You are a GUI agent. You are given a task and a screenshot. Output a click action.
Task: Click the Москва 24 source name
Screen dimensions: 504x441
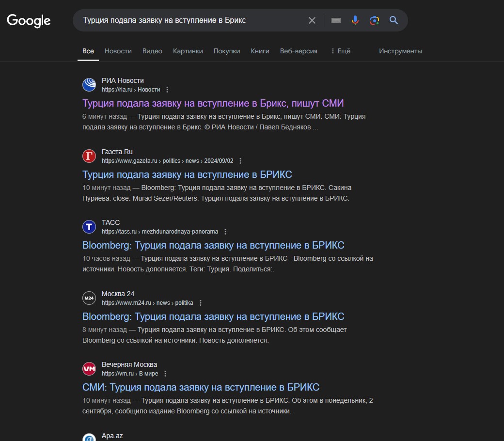118,294
